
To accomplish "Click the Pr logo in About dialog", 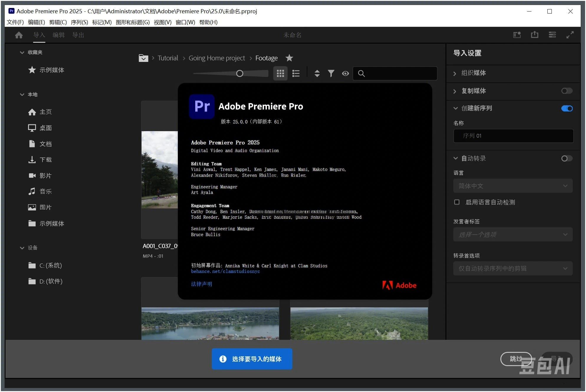I will [202, 106].
